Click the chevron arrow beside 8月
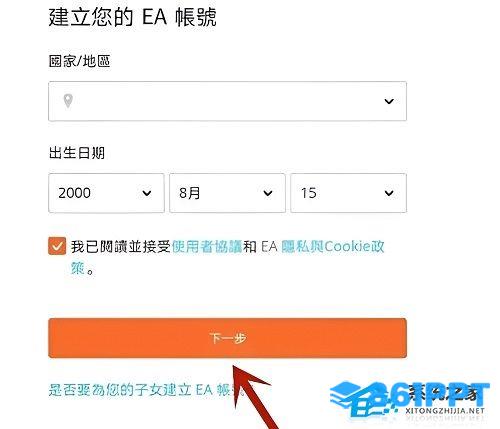Screen dimensions: 500x429 [x=268, y=193]
